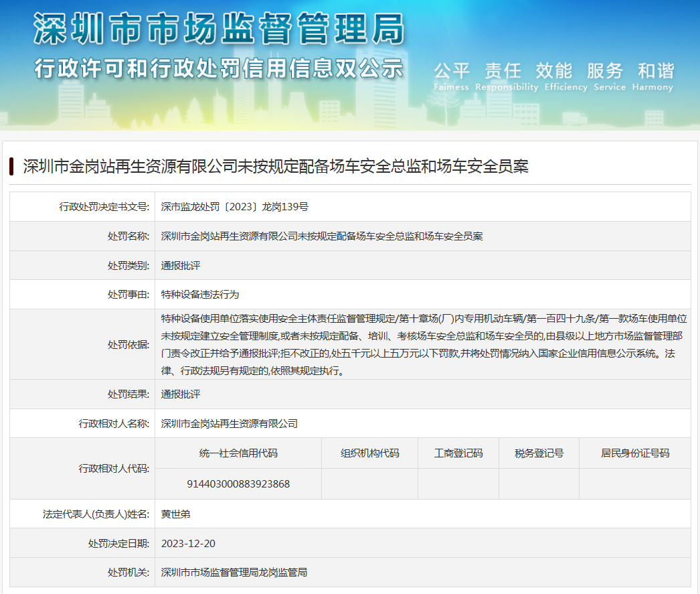Click the 税务登记号 column header
The image size is (700, 594).
coord(539,453)
